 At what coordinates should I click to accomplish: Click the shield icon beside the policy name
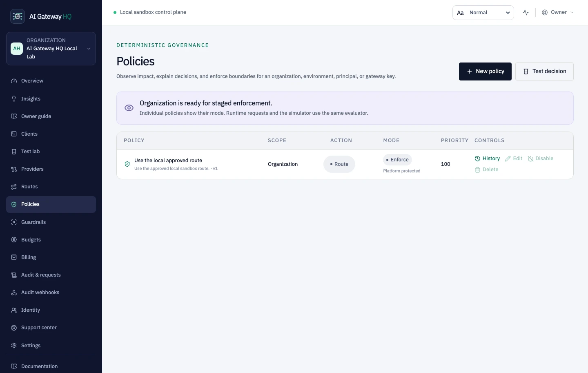click(127, 164)
